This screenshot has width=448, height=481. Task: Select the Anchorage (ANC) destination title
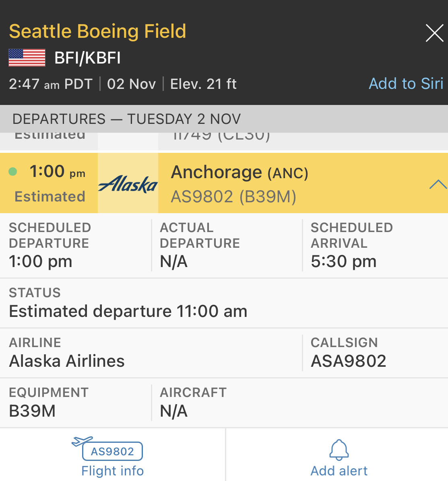[239, 173]
